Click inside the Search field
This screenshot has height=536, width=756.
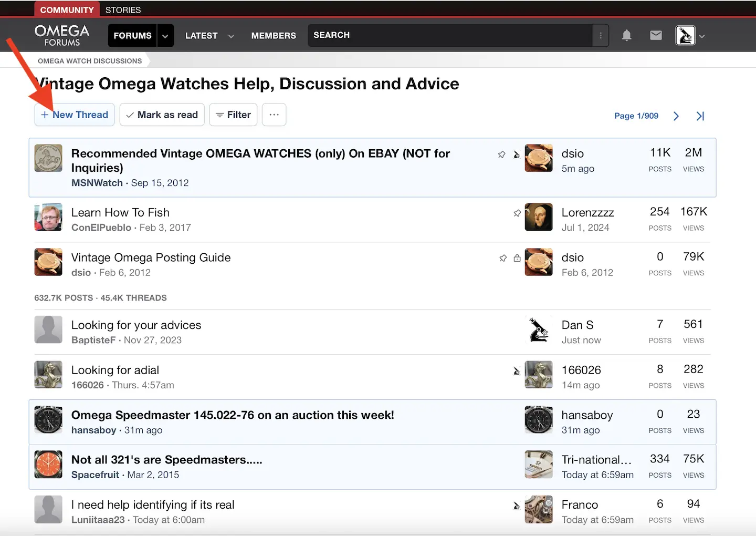[x=449, y=35]
